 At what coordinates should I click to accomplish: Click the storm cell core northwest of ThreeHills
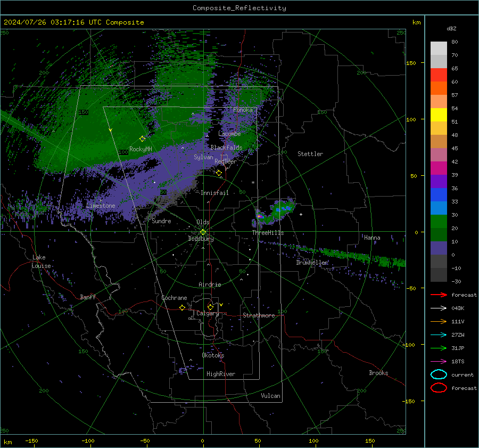click(260, 216)
